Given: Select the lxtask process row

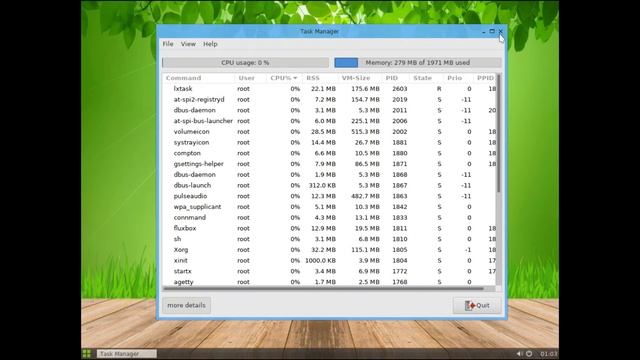Looking at the screenshot, I should click(x=329, y=89).
